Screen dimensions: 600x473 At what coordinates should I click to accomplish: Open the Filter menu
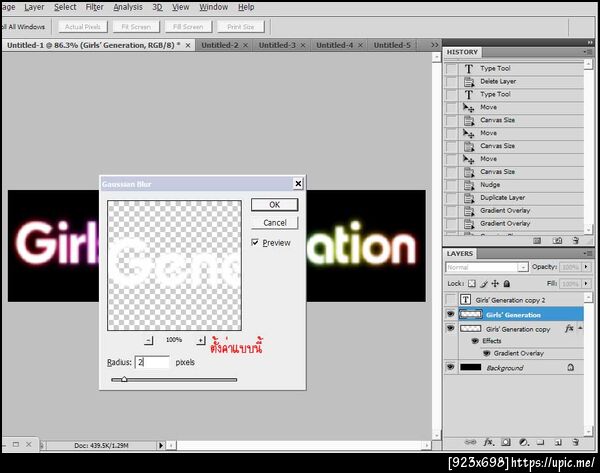coord(95,7)
